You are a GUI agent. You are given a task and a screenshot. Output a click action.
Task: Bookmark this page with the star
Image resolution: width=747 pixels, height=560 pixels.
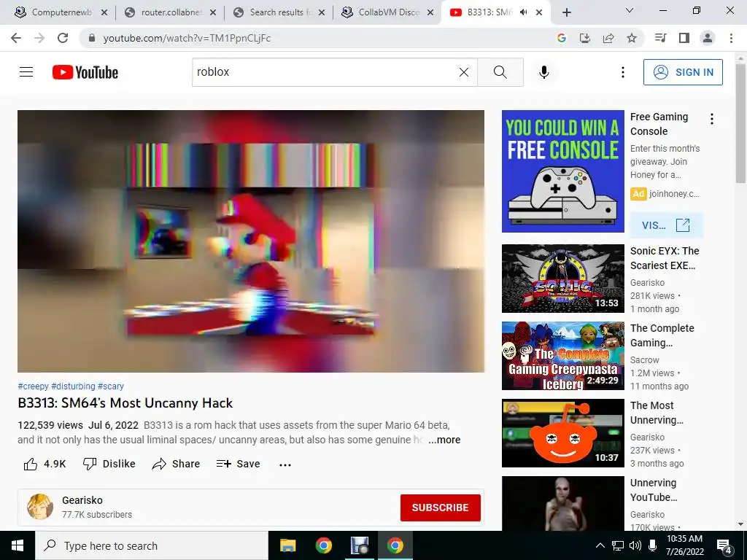pyautogui.click(x=632, y=38)
